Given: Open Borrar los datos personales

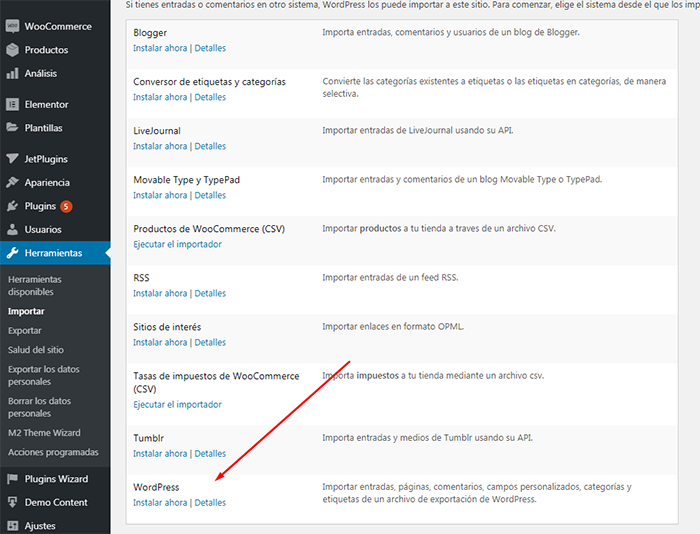Looking at the screenshot, I should [39, 407].
